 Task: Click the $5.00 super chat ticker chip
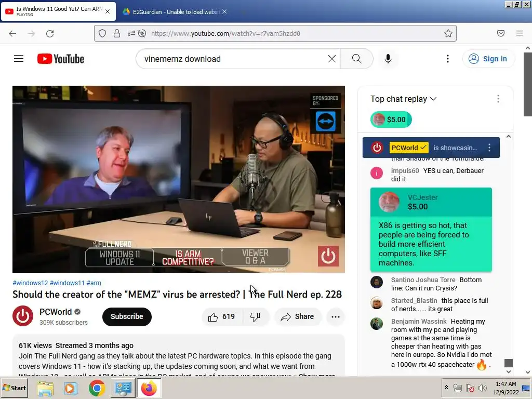[391, 119]
